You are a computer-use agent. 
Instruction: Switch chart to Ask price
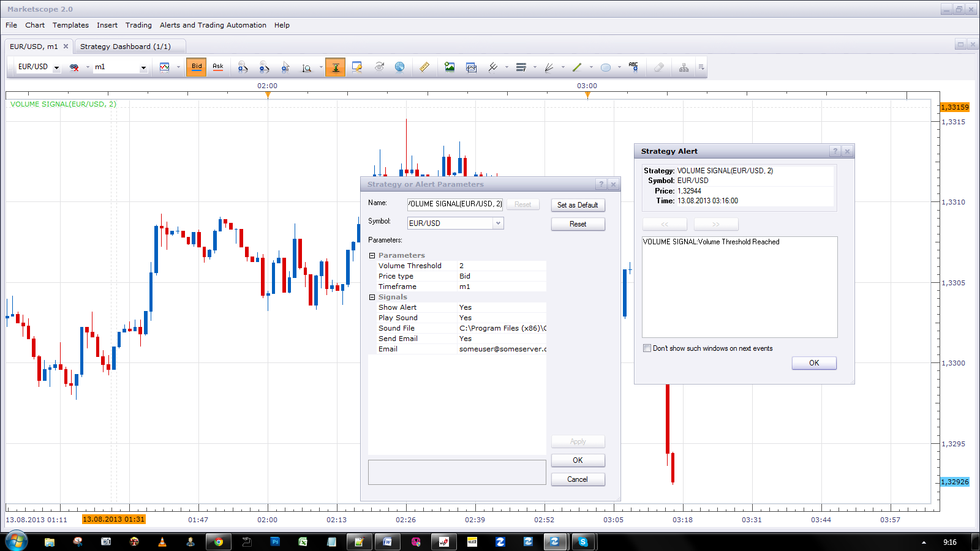(218, 67)
